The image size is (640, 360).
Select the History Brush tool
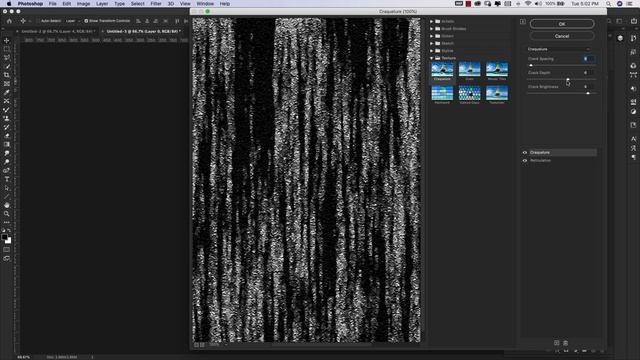[x=7, y=127]
